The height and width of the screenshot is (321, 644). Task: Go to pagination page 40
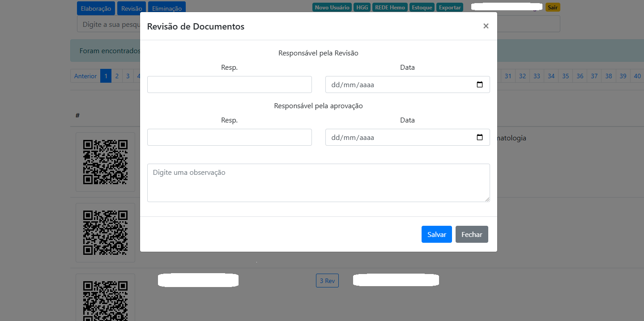pyautogui.click(x=637, y=76)
